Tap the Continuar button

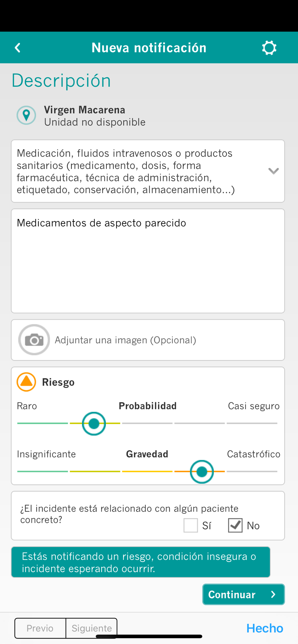243,594
